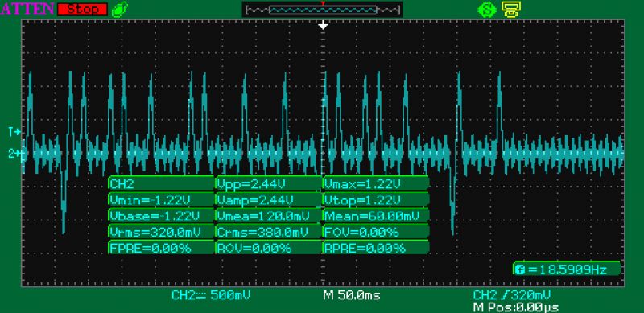Click the waveform memory overview bar
This screenshot has width=644, height=313.
[x=323, y=10]
